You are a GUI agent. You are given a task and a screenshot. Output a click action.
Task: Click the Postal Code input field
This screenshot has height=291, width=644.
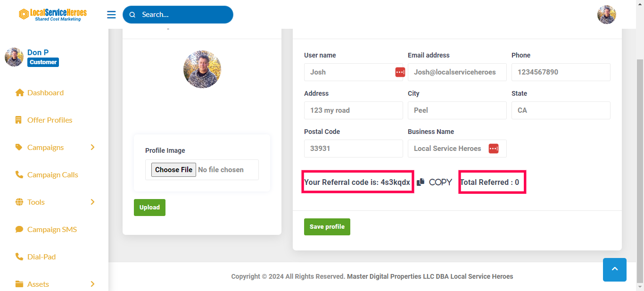click(x=353, y=149)
